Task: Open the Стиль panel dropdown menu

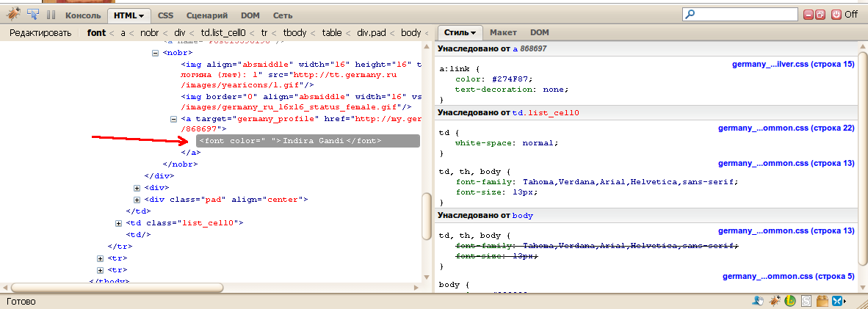Action: click(460, 32)
